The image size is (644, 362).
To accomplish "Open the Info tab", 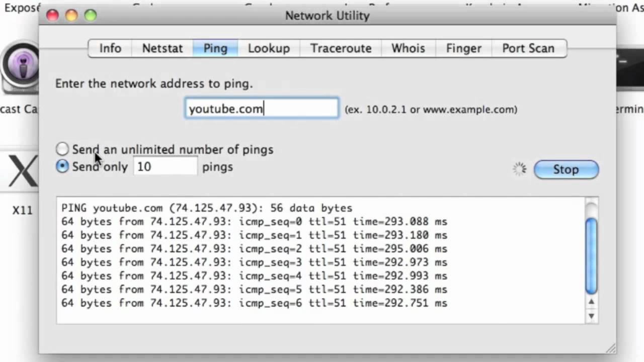I will click(110, 48).
